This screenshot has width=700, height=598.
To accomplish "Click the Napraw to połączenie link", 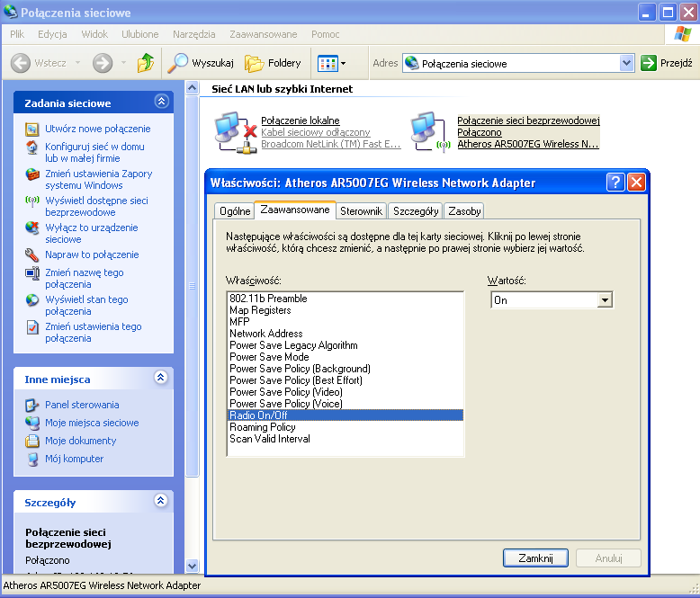I will [92, 254].
